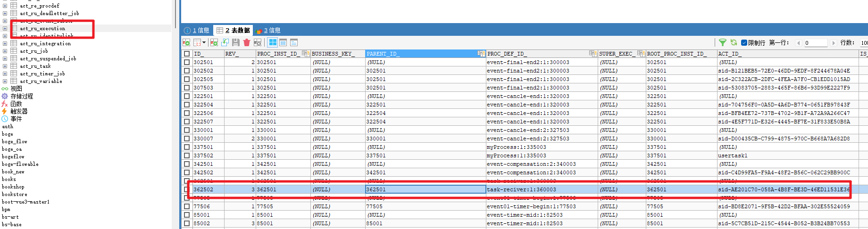Check the row checkbox for ID 77506
868x229 pixels.
tap(187, 206)
